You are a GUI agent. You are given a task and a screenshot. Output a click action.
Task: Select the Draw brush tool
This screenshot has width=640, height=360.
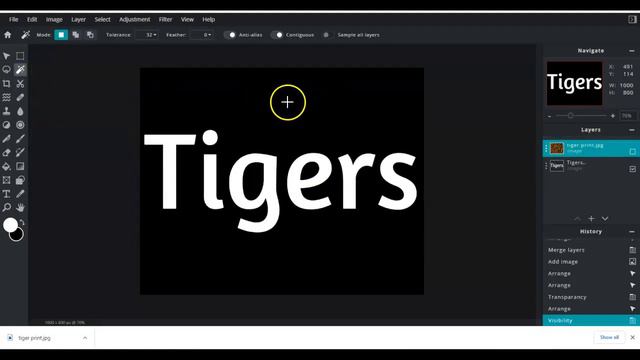pyautogui.click(x=20, y=139)
